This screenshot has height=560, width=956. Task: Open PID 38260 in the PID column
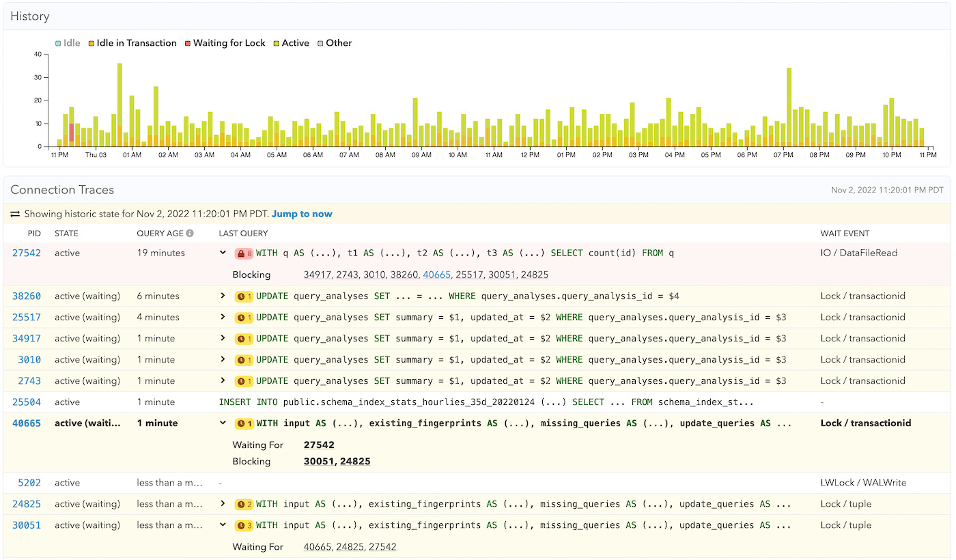pyautogui.click(x=27, y=296)
